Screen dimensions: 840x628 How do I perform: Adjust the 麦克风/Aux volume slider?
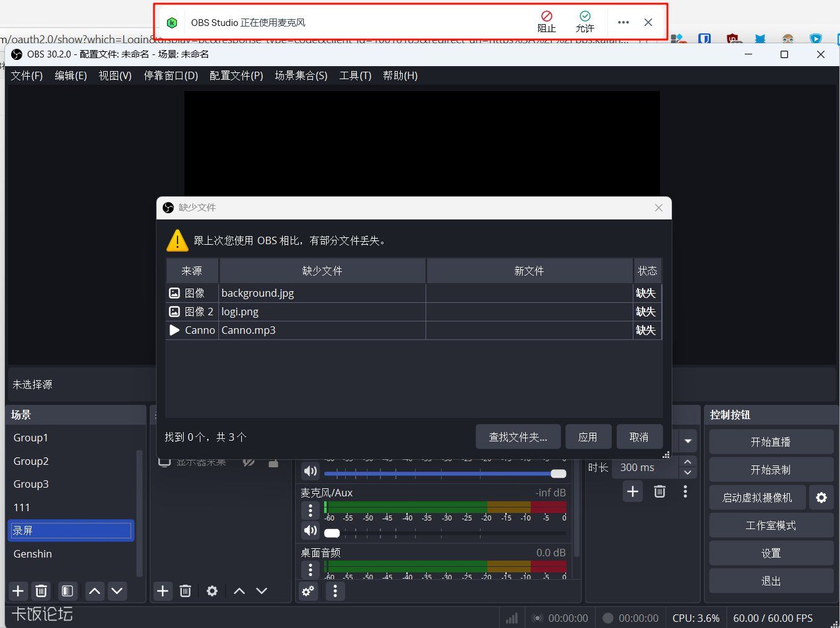pyautogui.click(x=332, y=533)
